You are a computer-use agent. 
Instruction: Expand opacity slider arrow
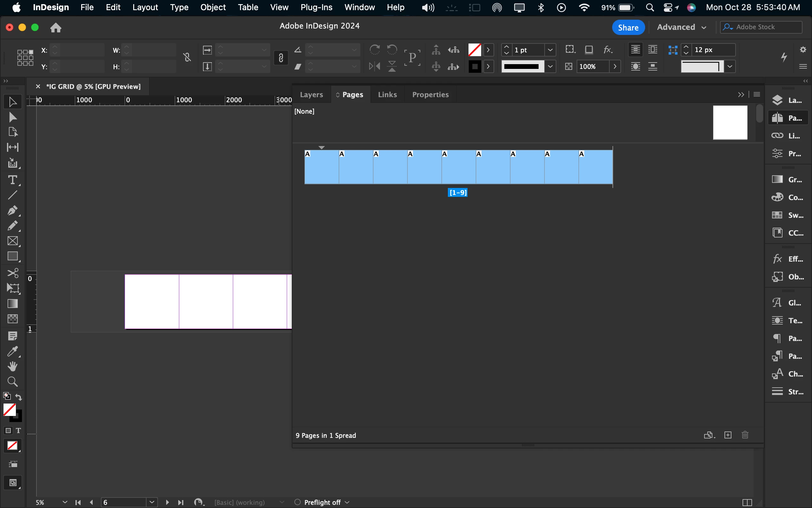(615, 67)
